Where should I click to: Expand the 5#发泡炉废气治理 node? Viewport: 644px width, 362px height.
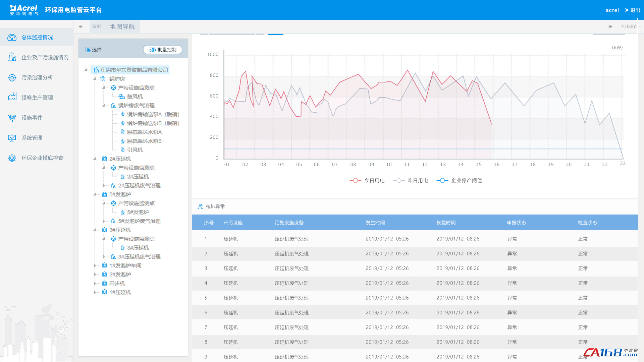(104, 221)
